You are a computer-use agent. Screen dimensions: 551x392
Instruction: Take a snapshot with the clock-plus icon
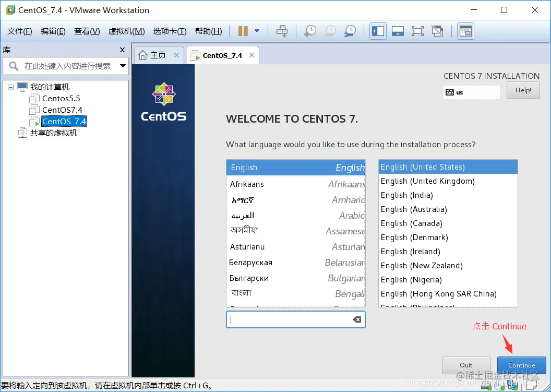point(310,31)
